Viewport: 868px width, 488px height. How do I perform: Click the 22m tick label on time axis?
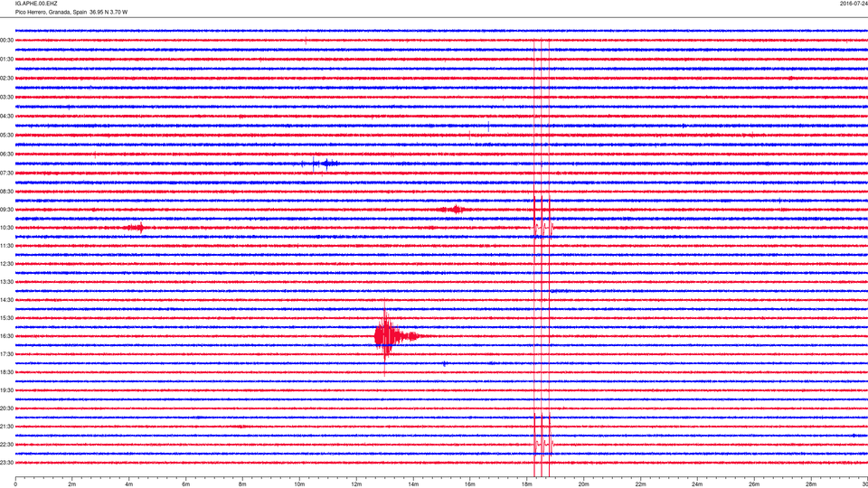(x=640, y=484)
